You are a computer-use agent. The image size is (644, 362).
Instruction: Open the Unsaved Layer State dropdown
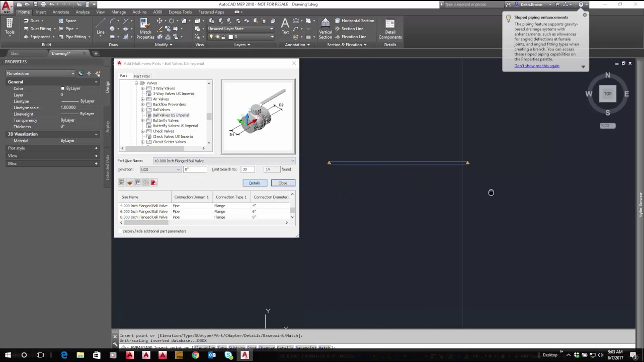(240, 29)
